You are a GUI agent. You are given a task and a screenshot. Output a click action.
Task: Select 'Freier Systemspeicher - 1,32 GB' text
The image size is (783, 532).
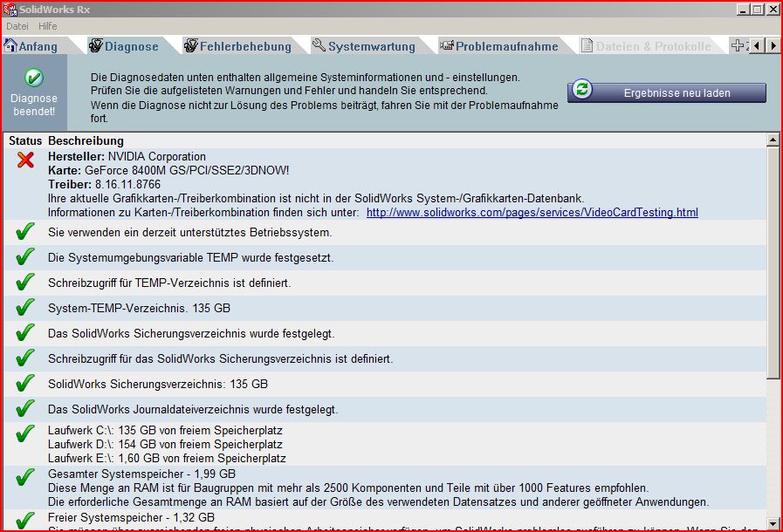131,517
